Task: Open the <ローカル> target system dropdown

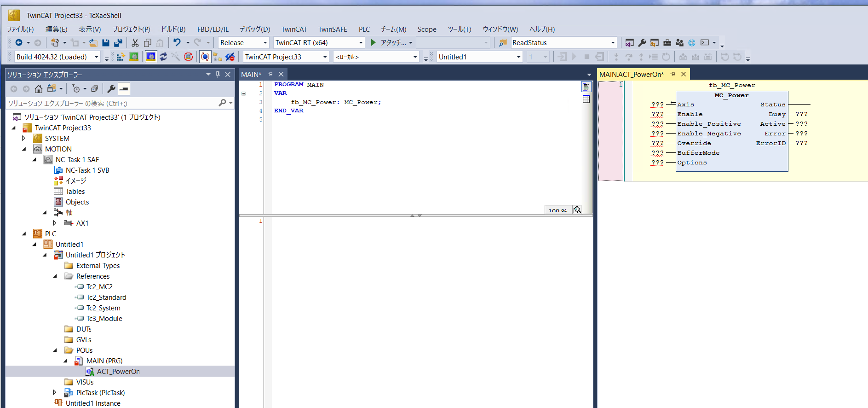Action: pos(415,57)
